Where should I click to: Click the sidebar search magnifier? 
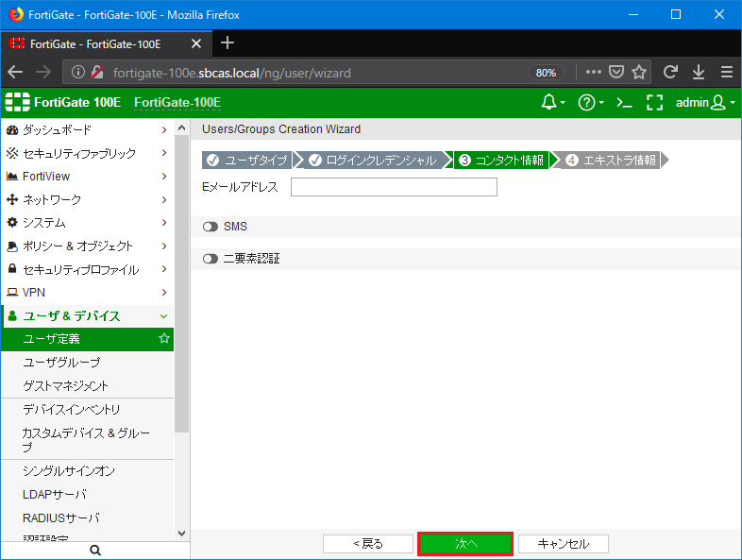click(x=95, y=550)
